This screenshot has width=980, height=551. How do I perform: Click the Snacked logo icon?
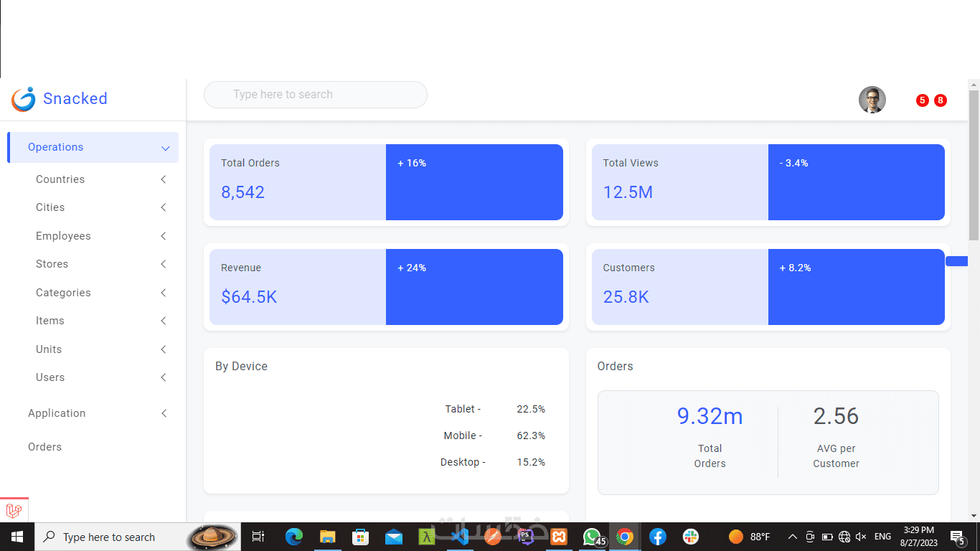click(23, 99)
